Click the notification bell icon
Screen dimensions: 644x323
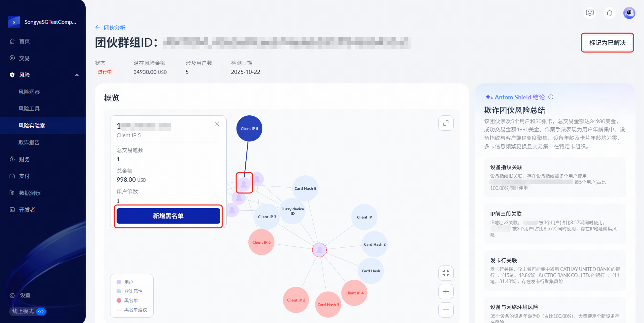click(x=610, y=13)
